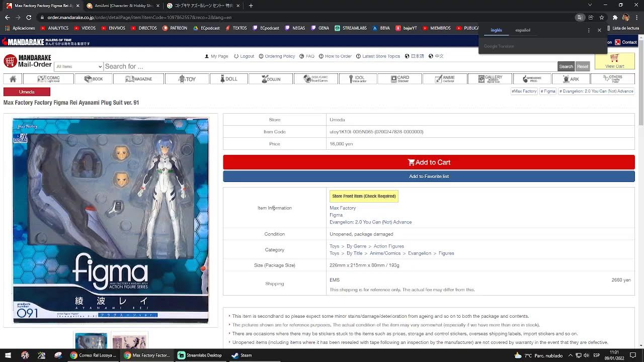Click in the Search for... input field

tap(330, 66)
